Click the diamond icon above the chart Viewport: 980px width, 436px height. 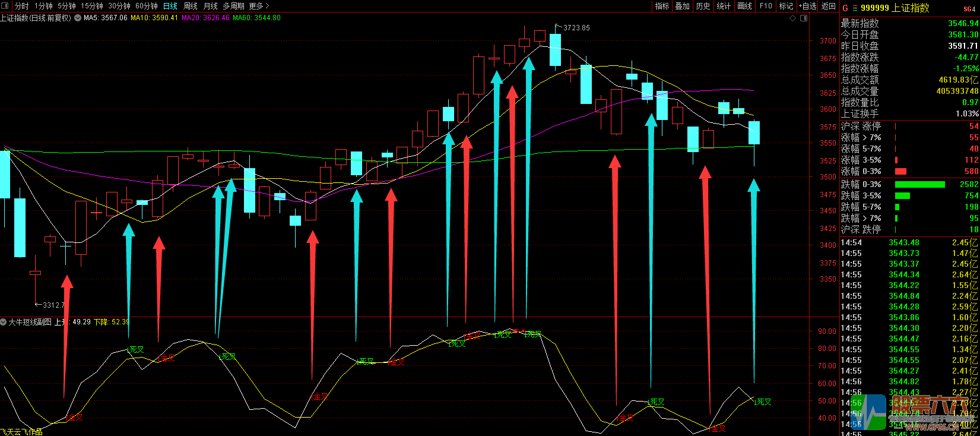click(x=792, y=18)
